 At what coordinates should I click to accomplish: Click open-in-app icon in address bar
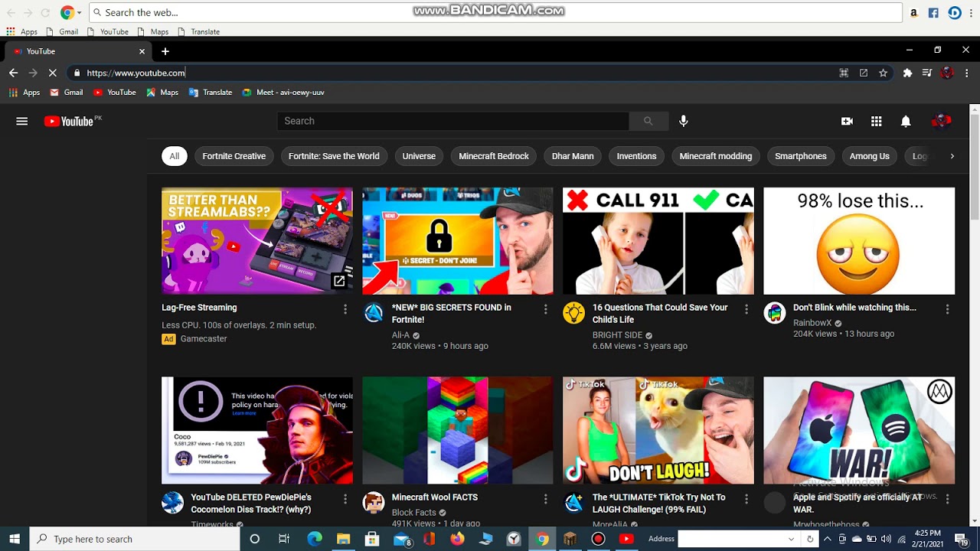[864, 73]
